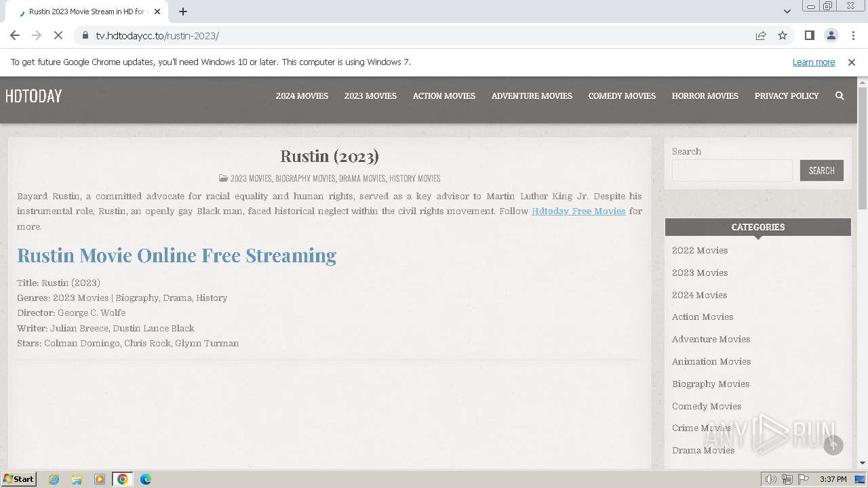Click the page vertical scrollbar thumb
The image size is (868, 488).
pyautogui.click(x=863, y=148)
